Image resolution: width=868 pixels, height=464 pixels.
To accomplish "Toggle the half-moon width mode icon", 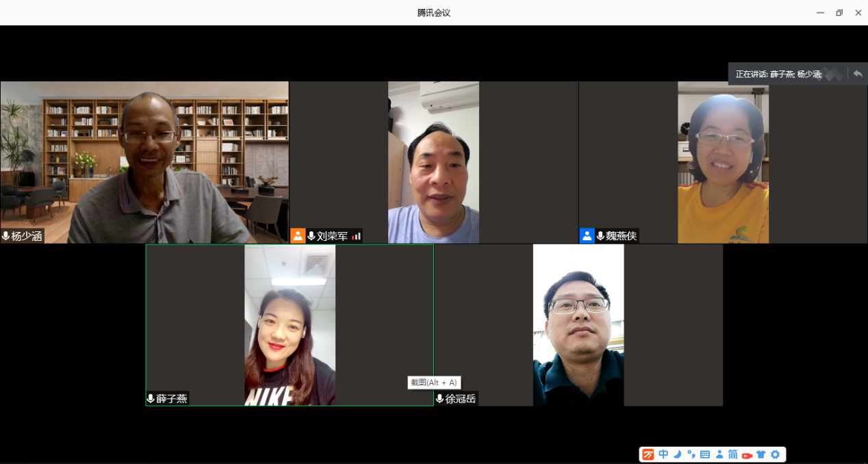I will click(677, 454).
